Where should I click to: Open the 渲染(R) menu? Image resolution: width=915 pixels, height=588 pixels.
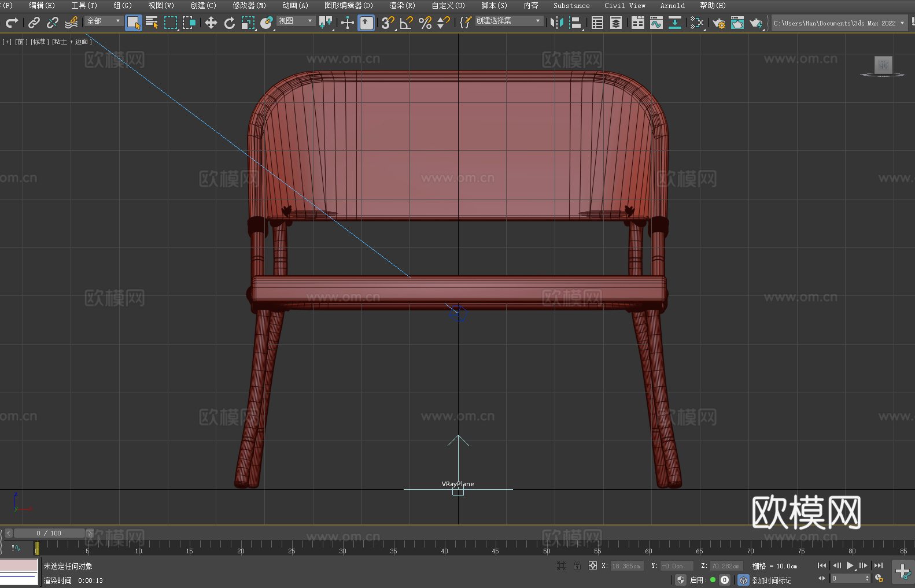(x=403, y=5)
